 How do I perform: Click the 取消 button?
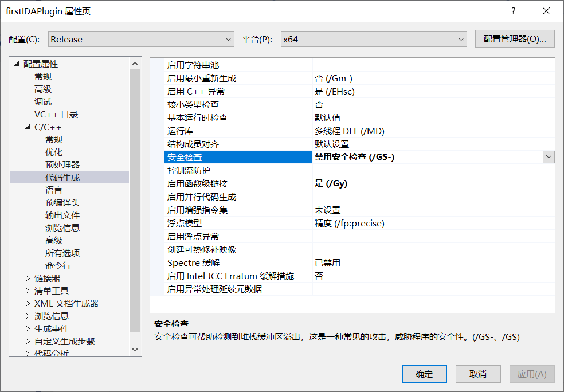(x=477, y=374)
